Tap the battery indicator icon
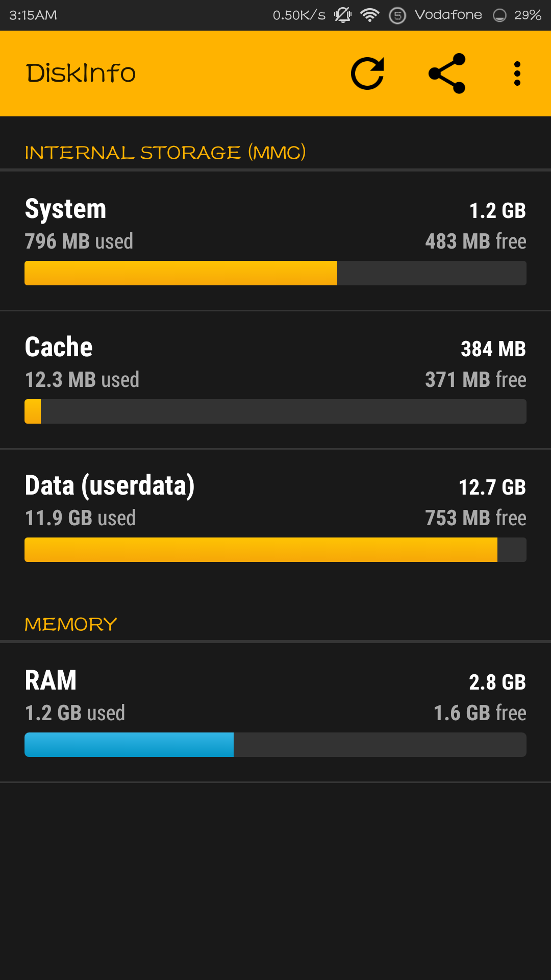The image size is (551, 980). tap(499, 15)
